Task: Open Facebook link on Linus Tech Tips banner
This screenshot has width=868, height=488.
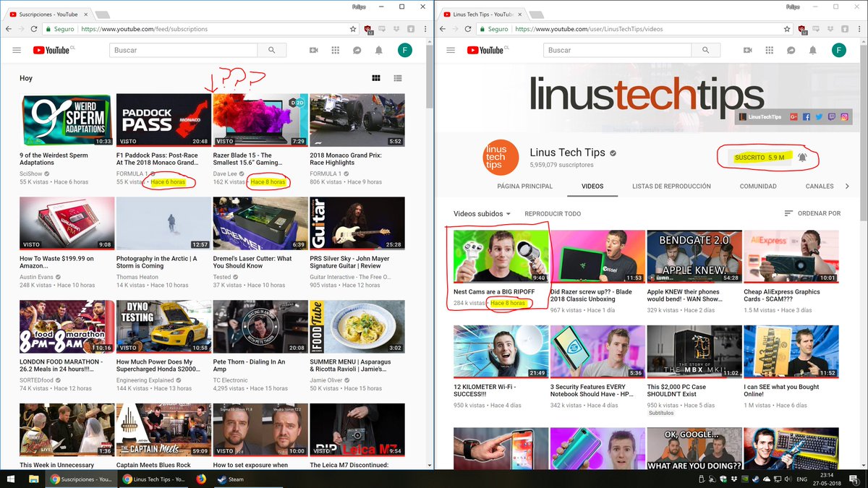Action: click(x=807, y=116)
